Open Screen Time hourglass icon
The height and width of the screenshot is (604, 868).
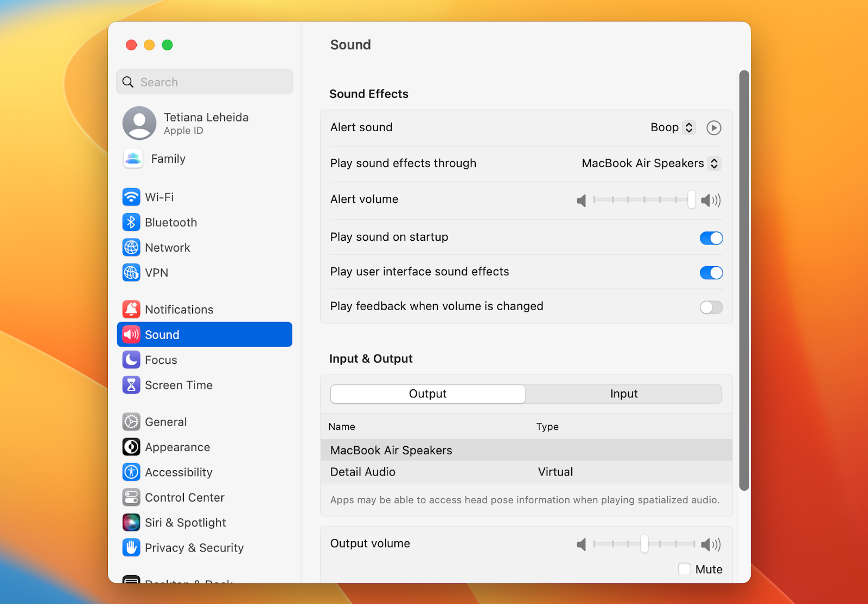pyautogui.click(x=131, y=385)
